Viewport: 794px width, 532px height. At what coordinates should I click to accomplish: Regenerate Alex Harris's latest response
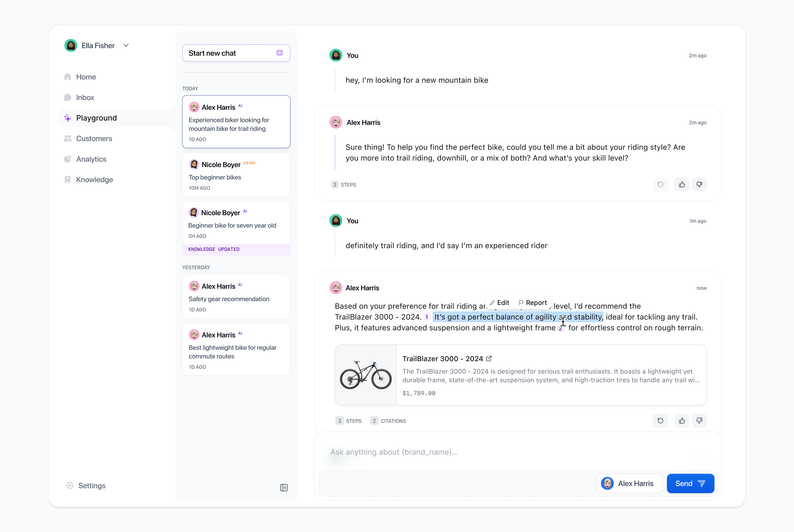coord(661,421)
